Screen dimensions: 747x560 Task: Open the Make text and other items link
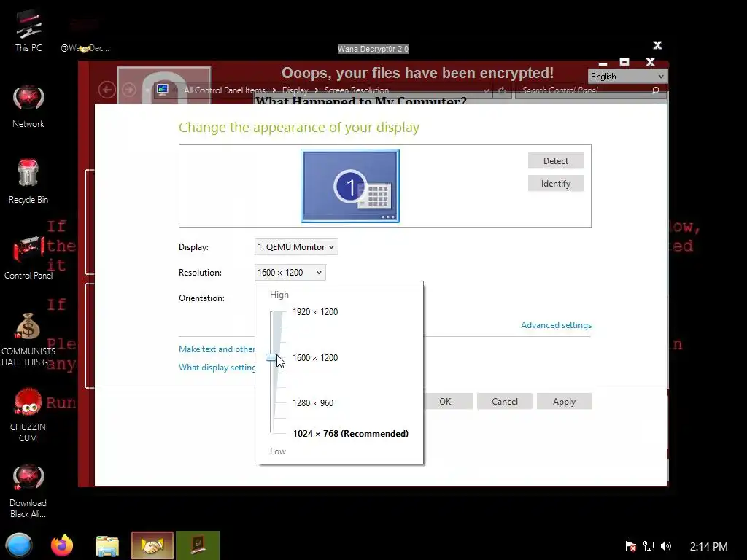217,349
